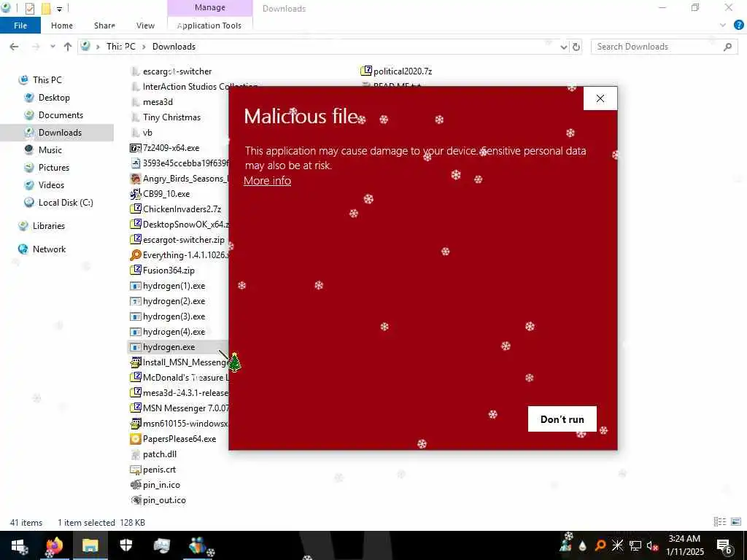Screen dimensions: 747x560
Task: Select the pin_in.ico file icon
Action: pos(135,485)
